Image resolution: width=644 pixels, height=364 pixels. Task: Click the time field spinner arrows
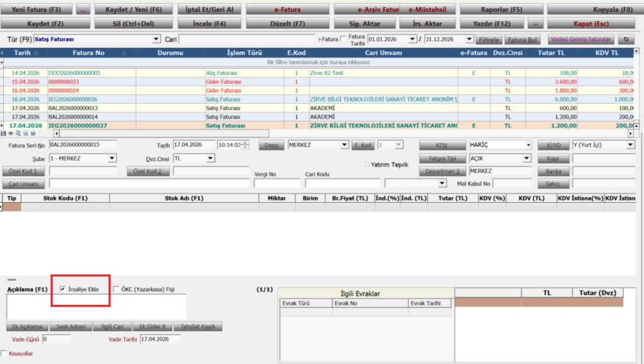245,145
